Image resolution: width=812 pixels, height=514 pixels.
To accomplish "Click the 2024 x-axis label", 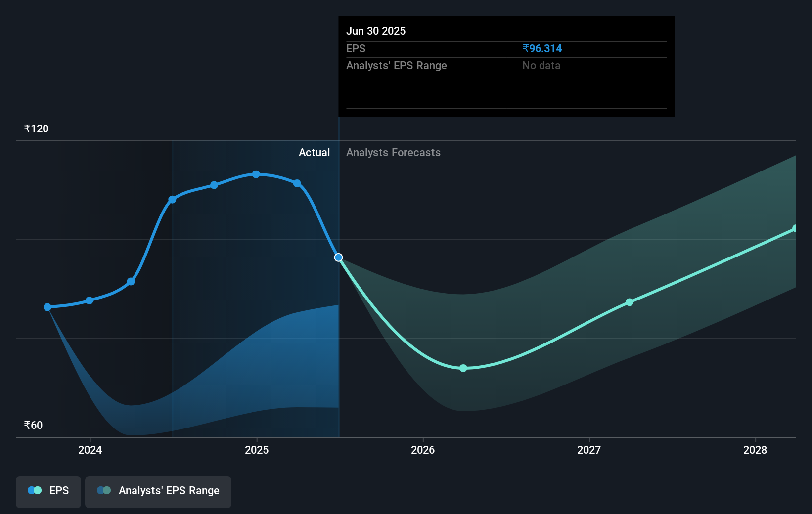I will (x=90, y=450).
